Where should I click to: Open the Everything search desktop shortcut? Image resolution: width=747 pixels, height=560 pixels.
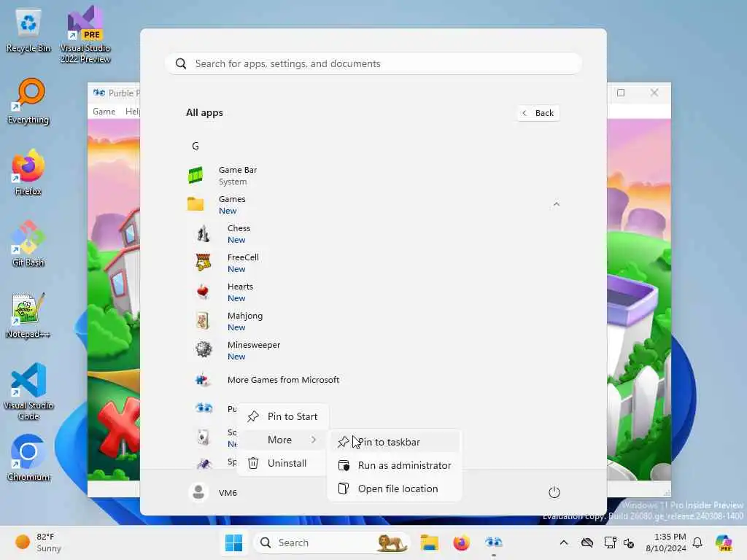point(28,101)
